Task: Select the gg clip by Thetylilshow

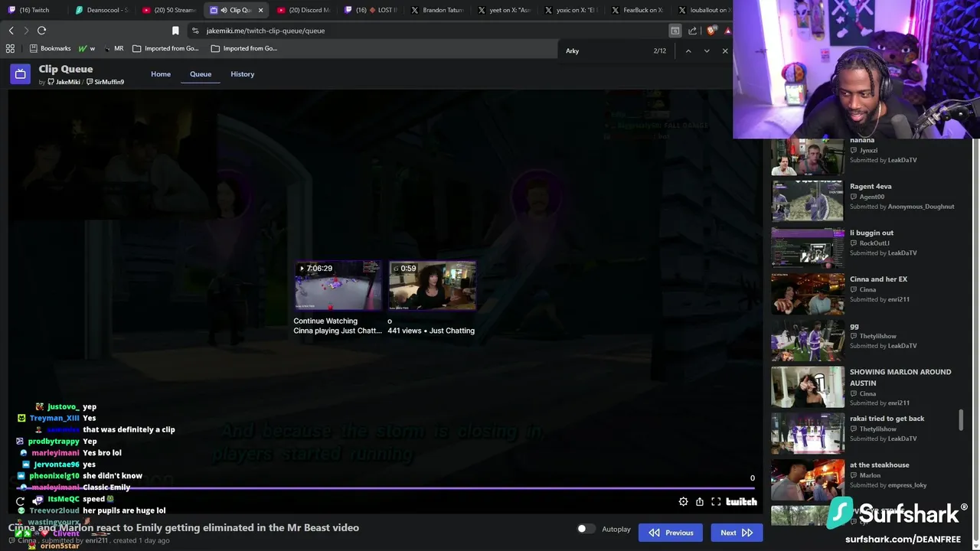Action: point(864,341)
